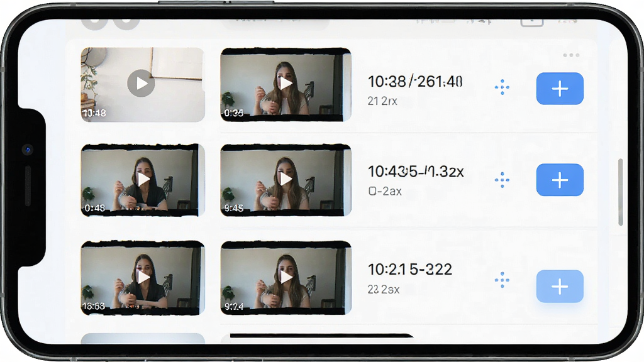The width and height of the screenshot is (644, 362).
Task: Select the clip title 10:2.1 5-322
Action: coord(410,269)
